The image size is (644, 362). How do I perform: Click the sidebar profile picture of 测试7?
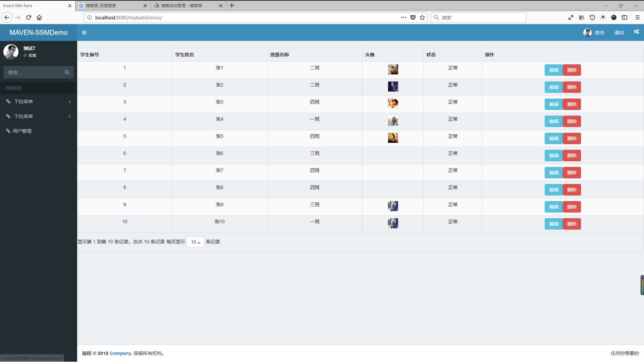11,52
